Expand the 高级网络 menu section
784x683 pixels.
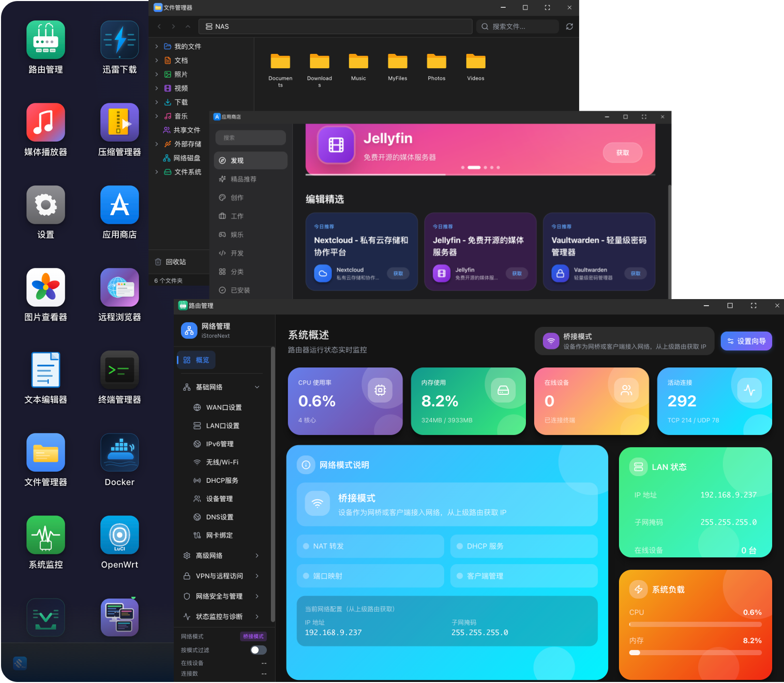tap(257, 556)
